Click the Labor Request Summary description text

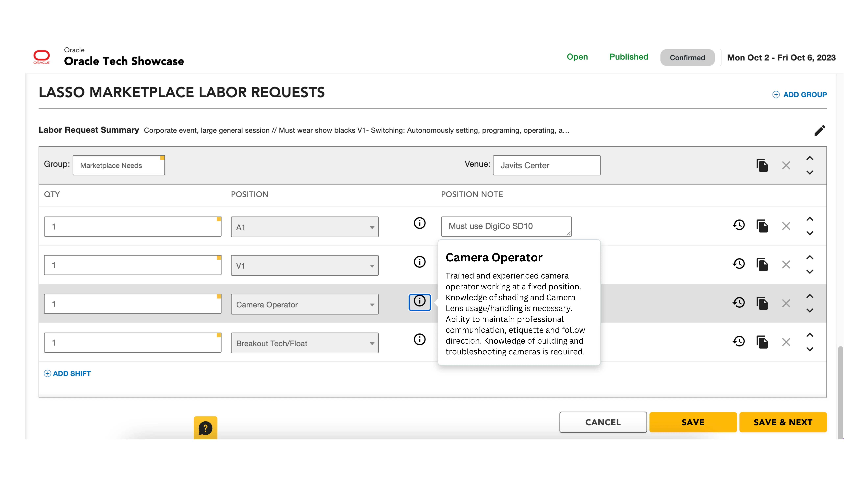[x=357, y=130]
